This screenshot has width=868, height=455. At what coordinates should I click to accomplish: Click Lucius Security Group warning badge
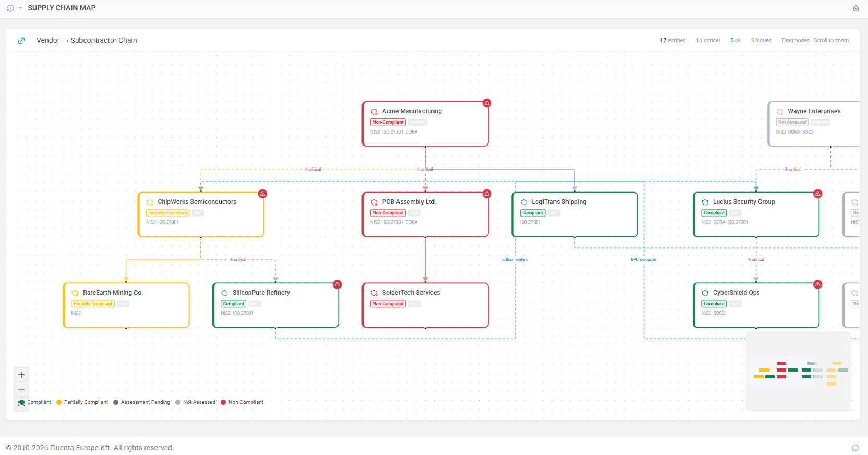click(818, 194)
